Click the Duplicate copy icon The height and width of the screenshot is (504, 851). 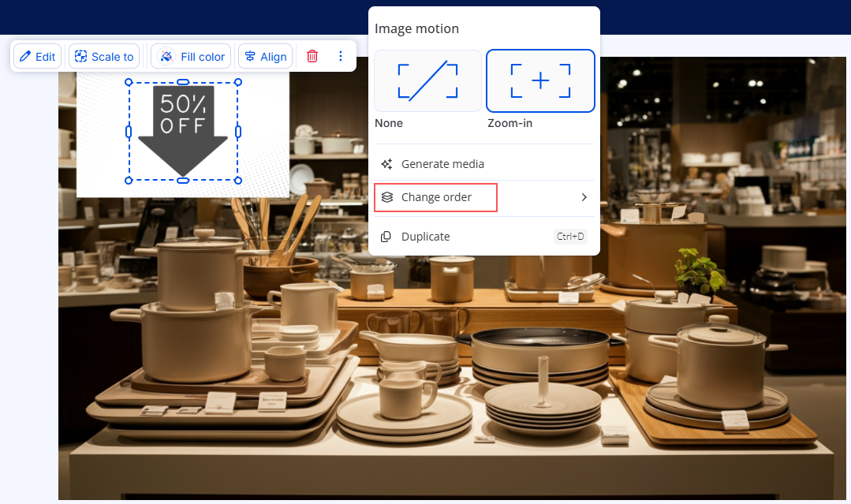click(x=386, y=237)
